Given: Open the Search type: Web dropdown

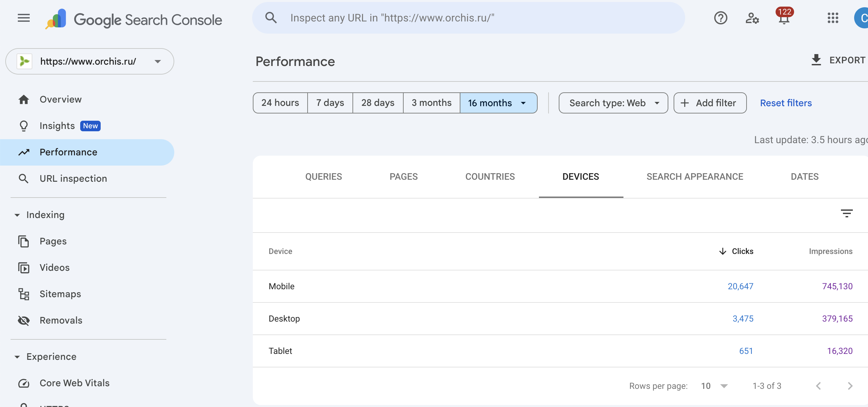Looking at the screenshot, I should pyautogui.click(x=613, y=103).
